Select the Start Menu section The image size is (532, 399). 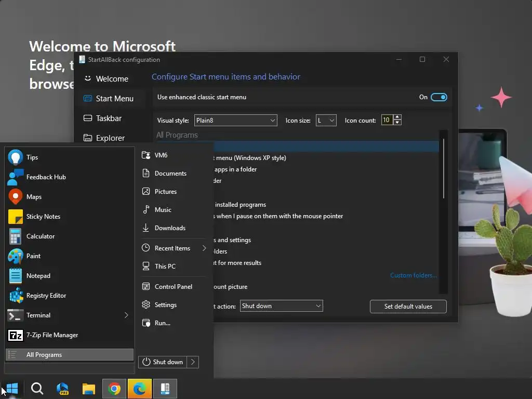click(111, 99)
